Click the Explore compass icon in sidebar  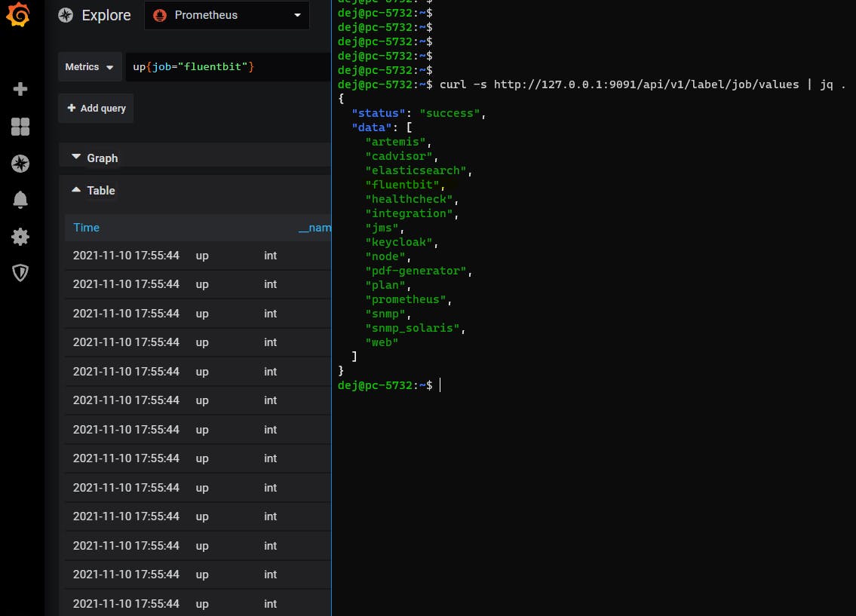[20, 164]
